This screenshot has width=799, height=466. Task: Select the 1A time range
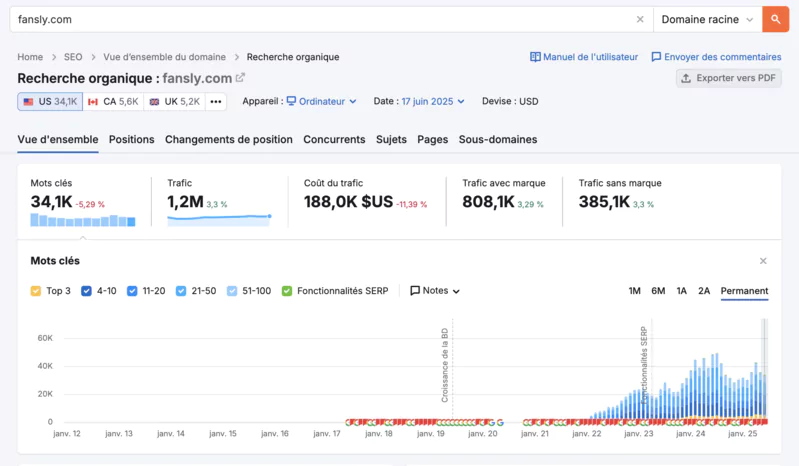click(681, 291)
